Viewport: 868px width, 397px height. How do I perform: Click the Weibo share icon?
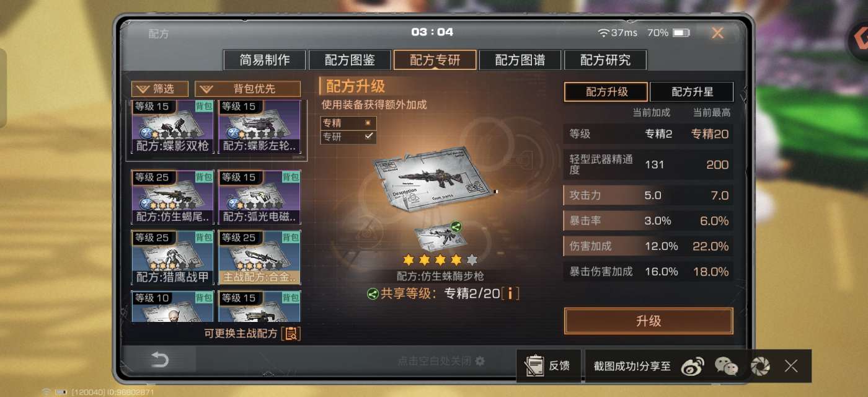693,366
